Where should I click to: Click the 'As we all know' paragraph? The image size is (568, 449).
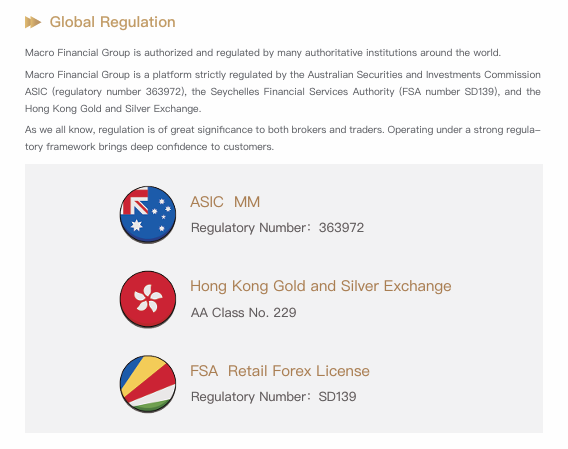(283, 138)
